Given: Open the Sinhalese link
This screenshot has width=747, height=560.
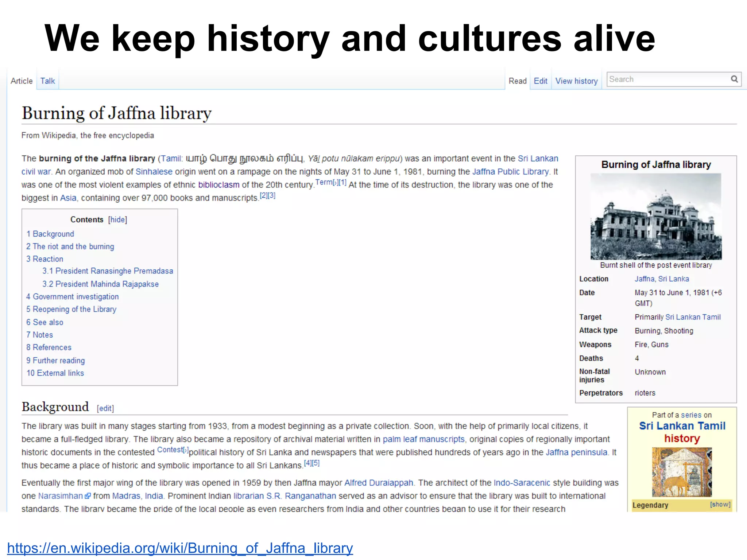Looking at the screenshot, I should pos(154,172).
